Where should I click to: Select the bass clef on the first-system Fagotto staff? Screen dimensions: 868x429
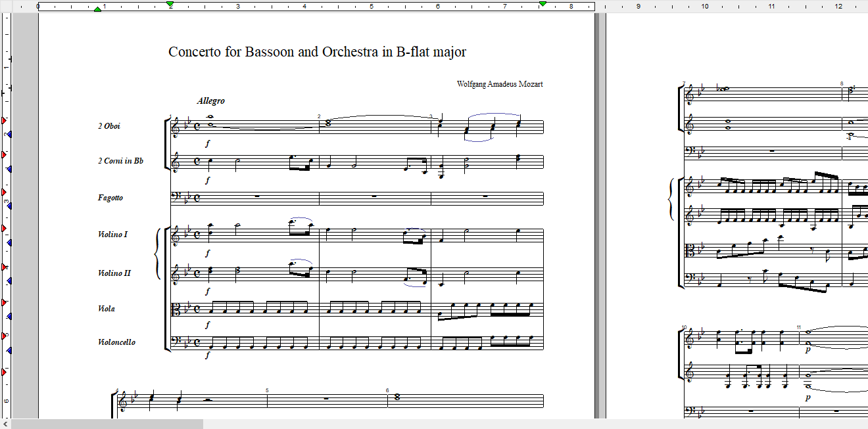175,198
